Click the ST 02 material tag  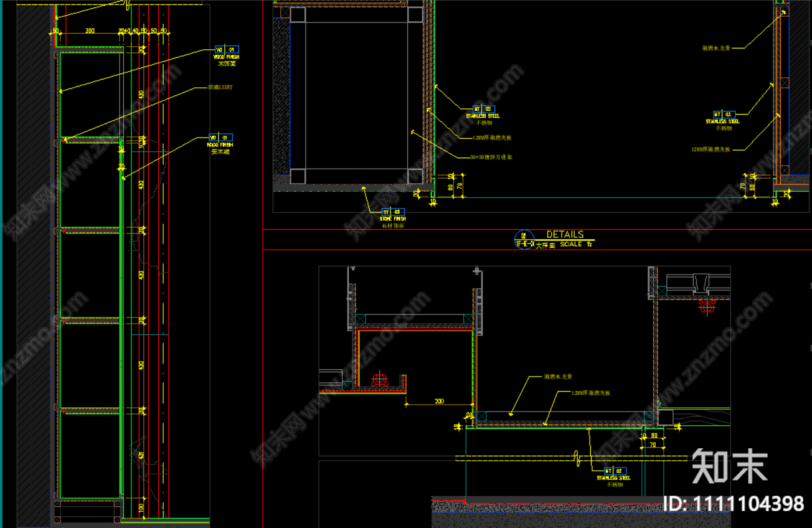(393, 212)
